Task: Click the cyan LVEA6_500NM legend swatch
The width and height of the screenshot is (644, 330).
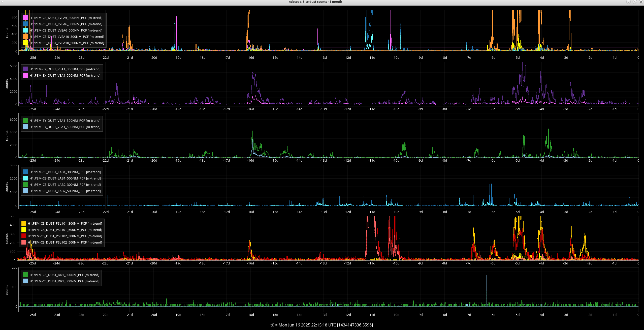Action: pos(26,30)
